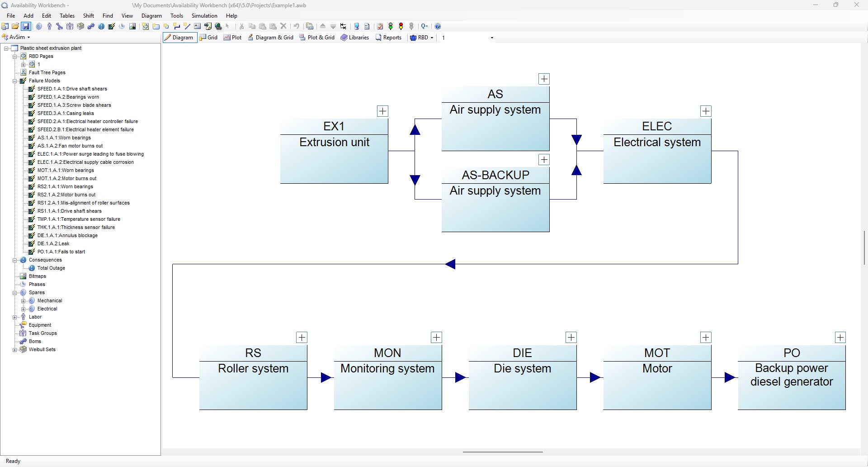The width and height of the screenshot is (868, 467).
Task: Open a project with the folder icon
Action: 15,26
